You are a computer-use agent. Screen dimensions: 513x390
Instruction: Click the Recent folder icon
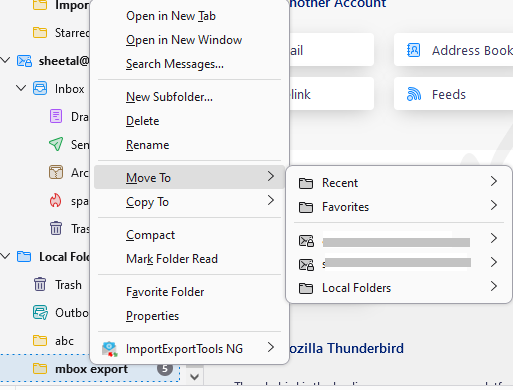pos(306,183)
